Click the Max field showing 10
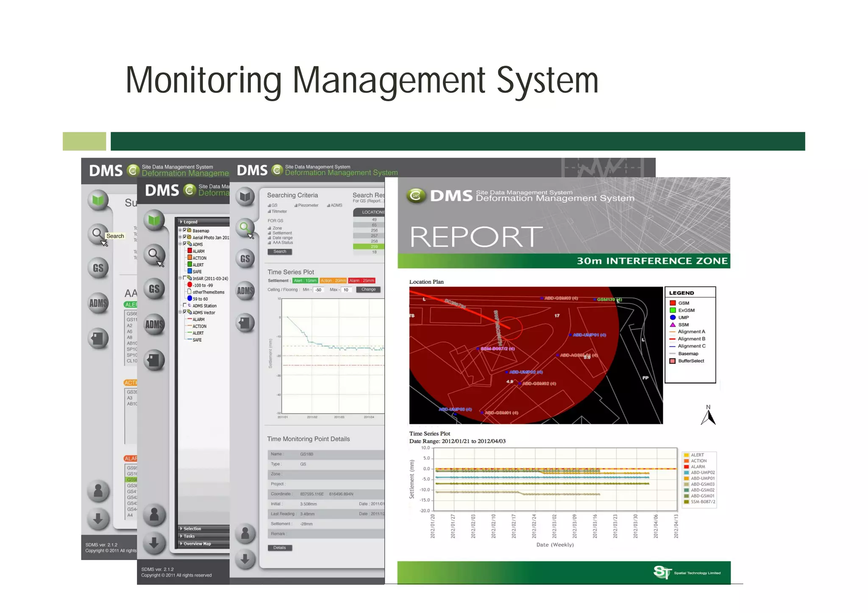868x613 pixels. click(346, 290)
